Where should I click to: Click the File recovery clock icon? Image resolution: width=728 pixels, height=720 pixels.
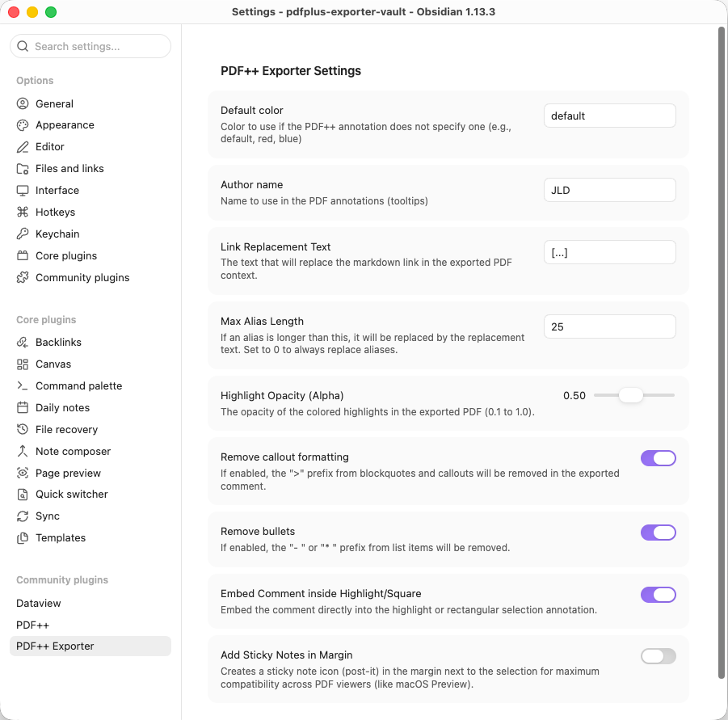point(23,429)
